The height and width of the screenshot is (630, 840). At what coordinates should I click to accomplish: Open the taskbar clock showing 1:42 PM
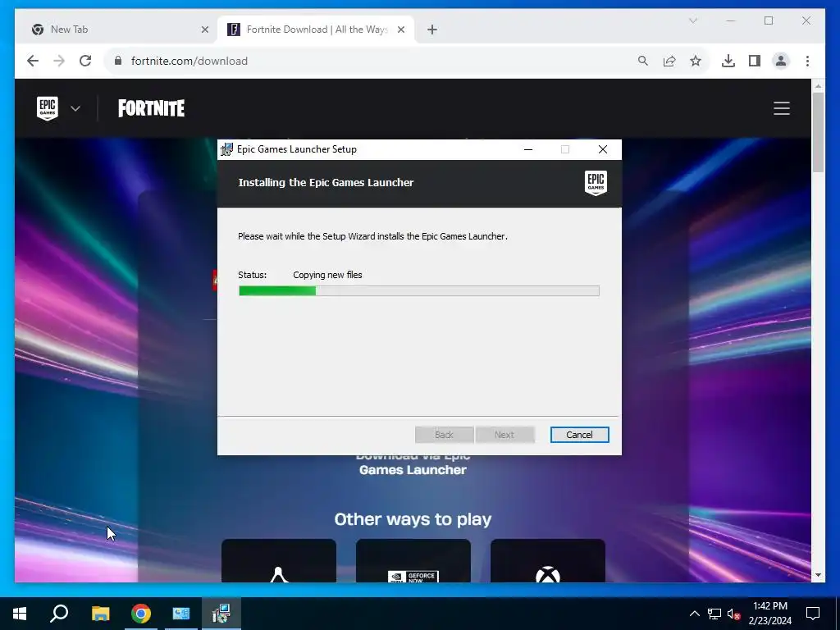pos(769,614)
